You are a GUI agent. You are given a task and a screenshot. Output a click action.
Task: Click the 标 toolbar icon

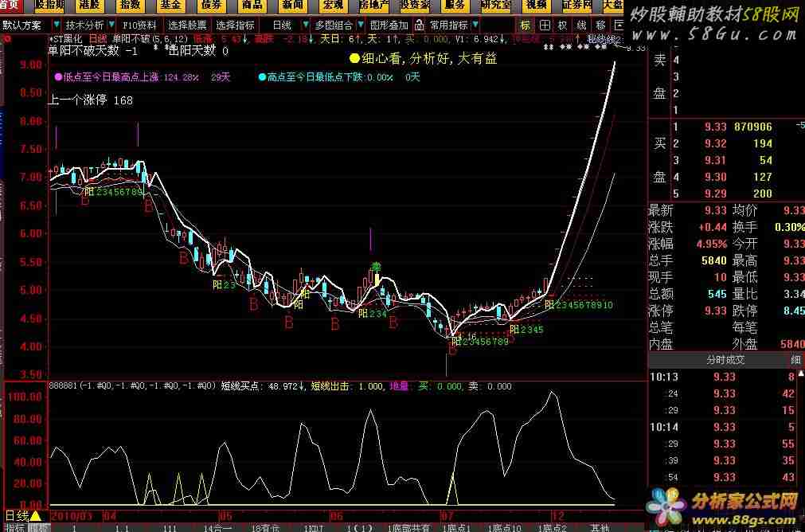pyautogui.click(x=526, y=25)
